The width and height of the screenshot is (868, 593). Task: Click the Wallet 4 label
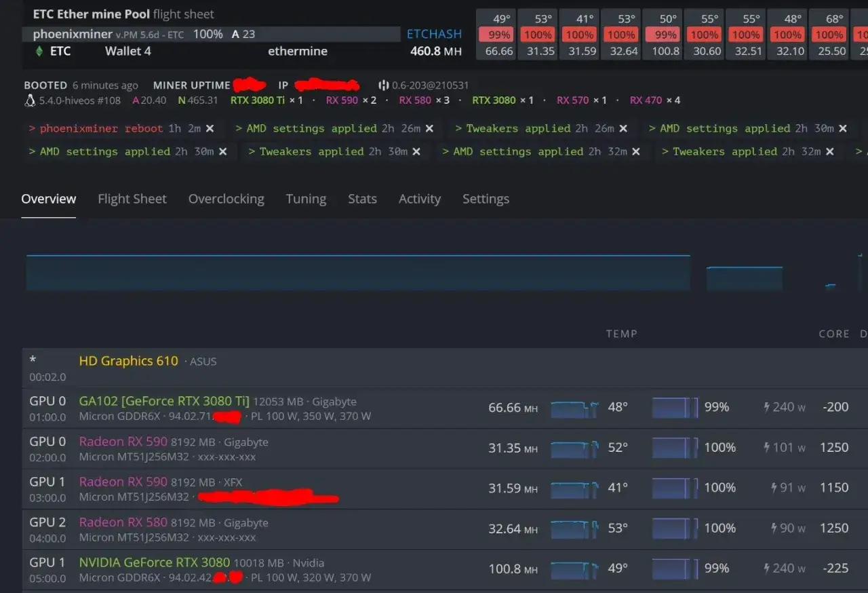[x=128, y=51]
